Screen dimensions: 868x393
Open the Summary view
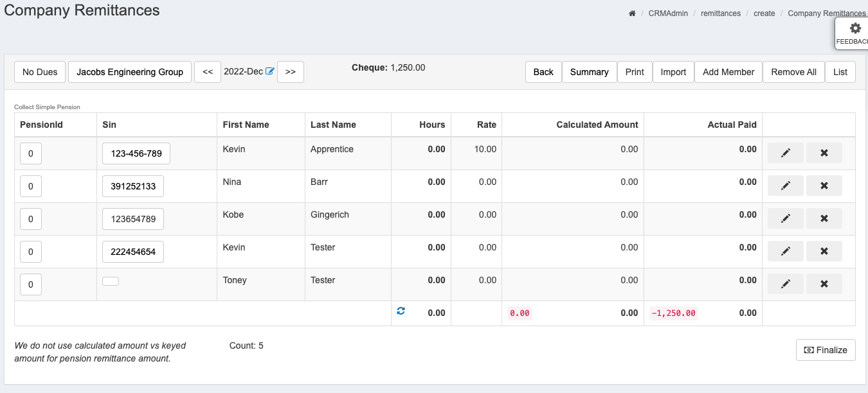point(589,72)
